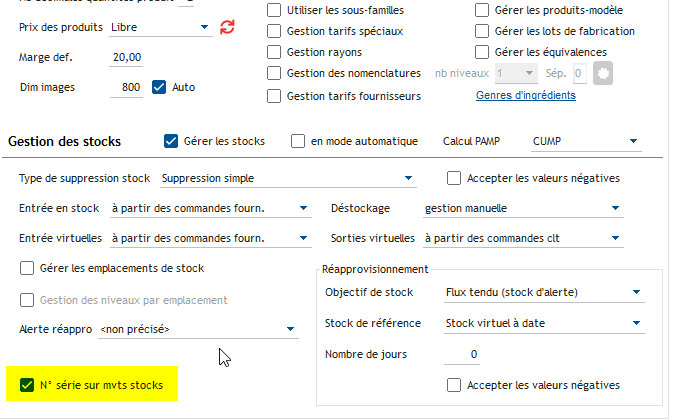Open the Genres d'ingrédients link

point(525,96)
